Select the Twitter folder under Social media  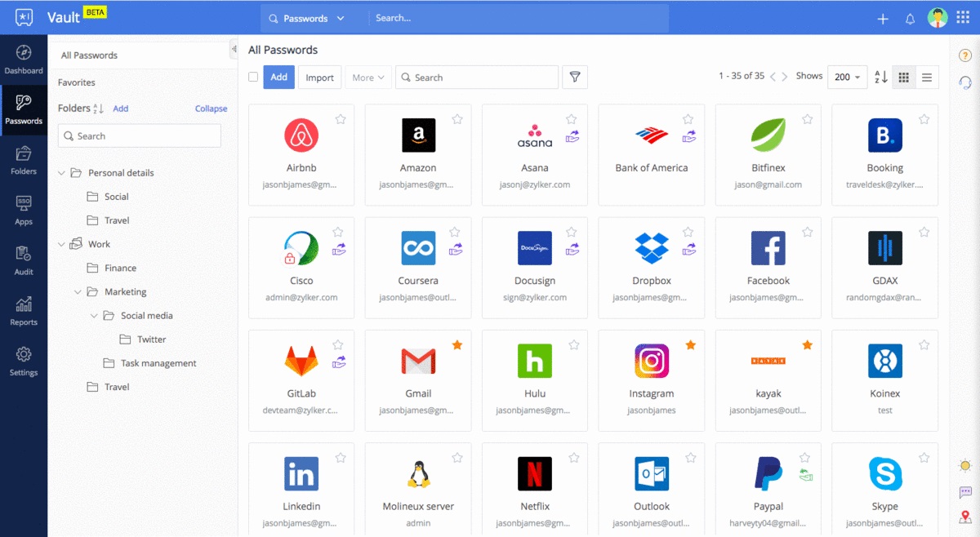click(149, 339)
